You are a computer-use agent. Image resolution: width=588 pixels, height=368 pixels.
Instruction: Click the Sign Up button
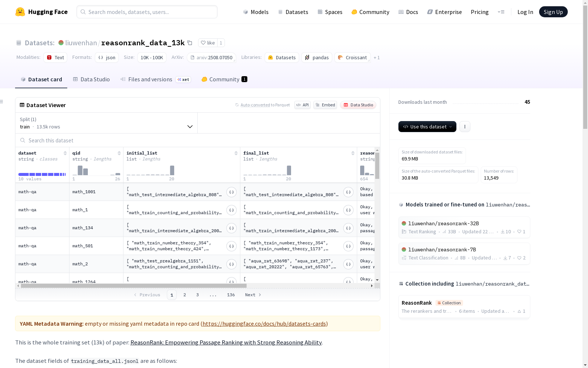click(553, 12)
